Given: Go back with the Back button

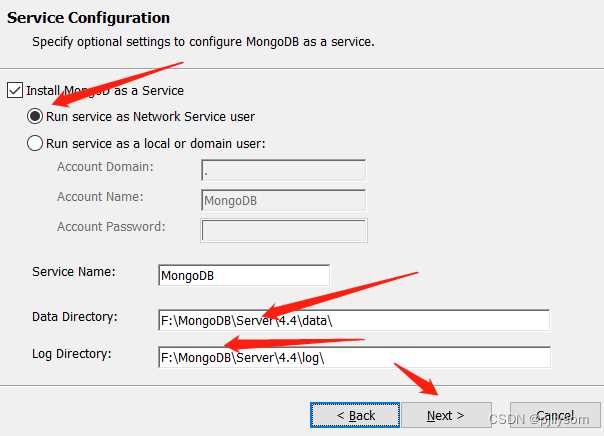Looking at the screenshot, I should 355,415.
